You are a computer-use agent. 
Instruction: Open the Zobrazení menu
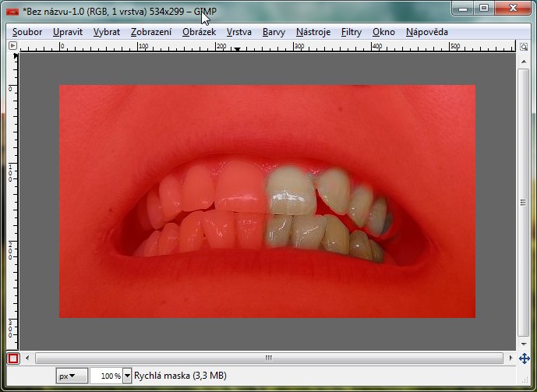tap(151, 32)
